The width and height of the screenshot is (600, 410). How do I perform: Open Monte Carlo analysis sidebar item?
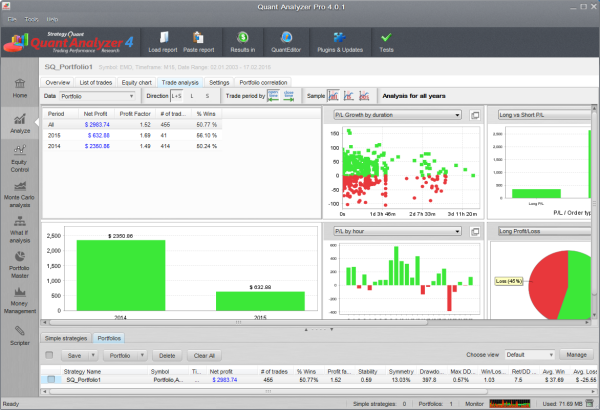coord(20,194)
